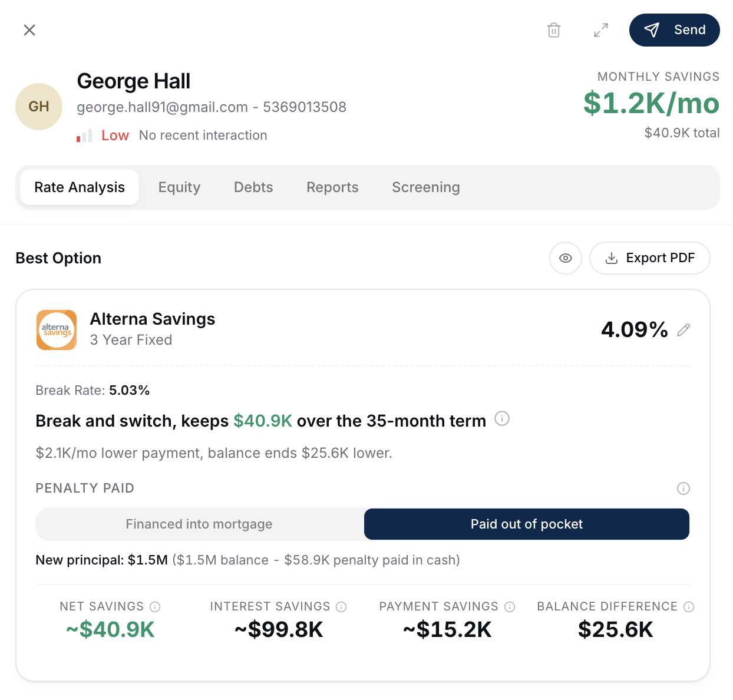Click the $1.2K/mo monthly savings value
The image size is (733, 700).
point(651,103)
